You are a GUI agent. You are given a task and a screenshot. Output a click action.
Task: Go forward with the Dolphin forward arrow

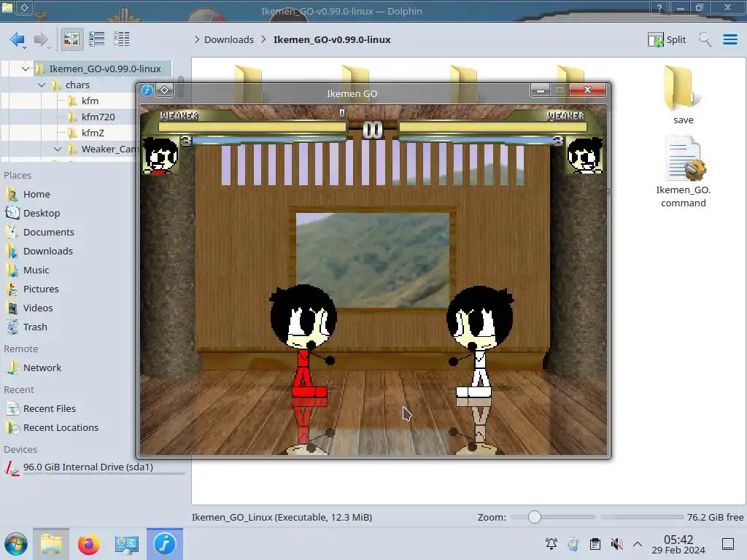42,39
